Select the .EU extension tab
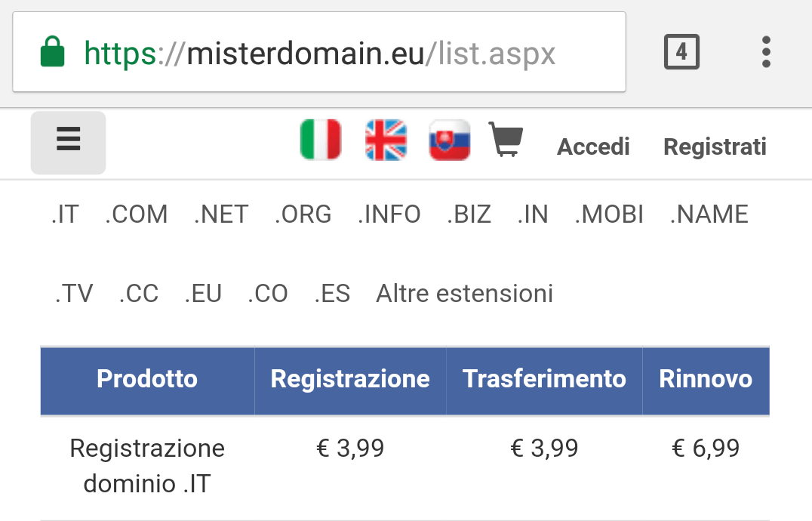812x521 pixels. pyautogui.click(x=203, y=293)
